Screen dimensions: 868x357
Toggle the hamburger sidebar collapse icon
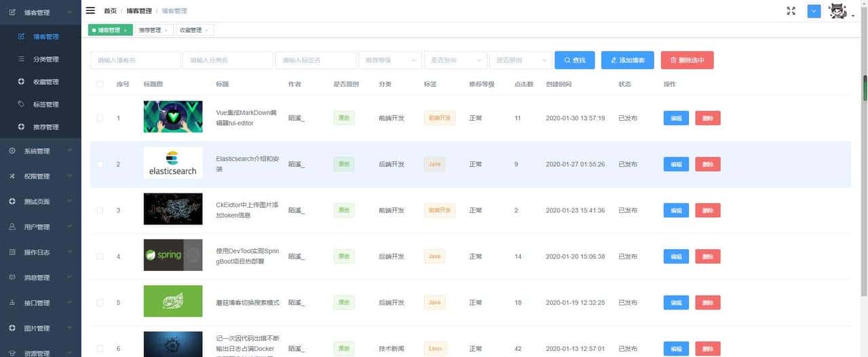click(90, 11)
